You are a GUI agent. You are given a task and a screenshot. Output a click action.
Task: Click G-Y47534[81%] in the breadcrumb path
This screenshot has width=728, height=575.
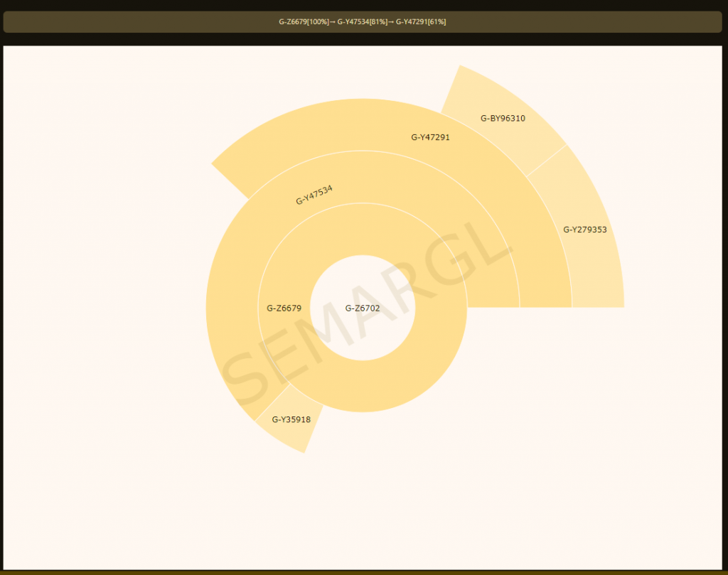pyautogui.click(x=362, y=22)
